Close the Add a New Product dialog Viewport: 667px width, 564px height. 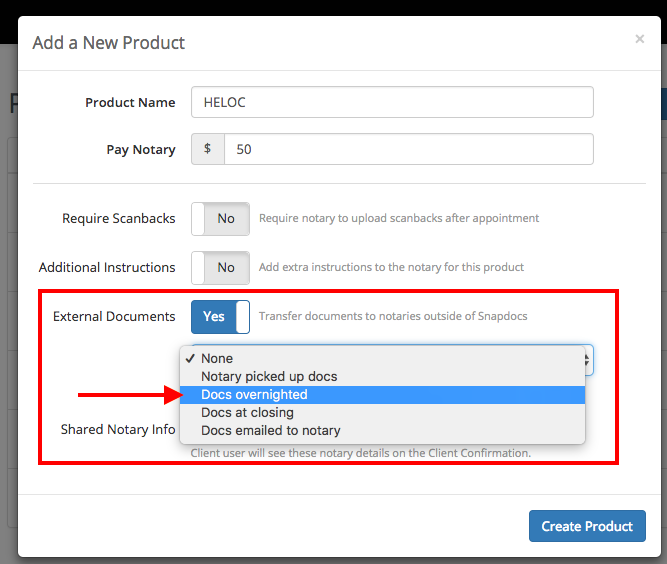point(639,40)
